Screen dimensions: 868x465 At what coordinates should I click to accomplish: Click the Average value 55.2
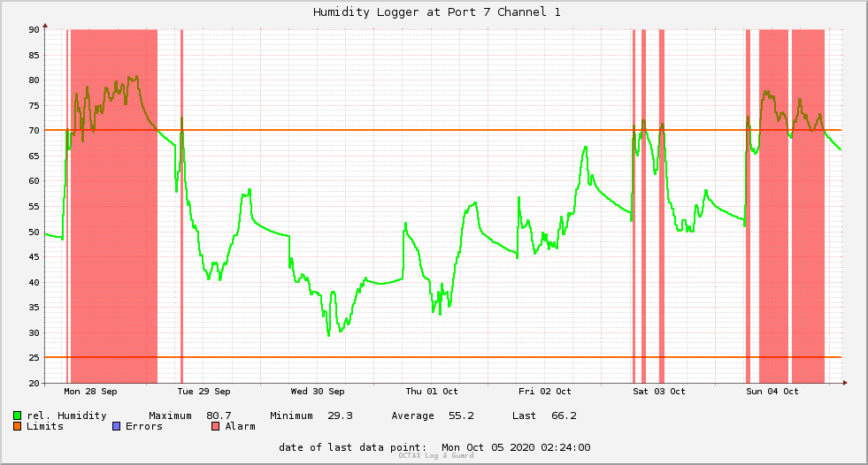(x=461, y=415)
